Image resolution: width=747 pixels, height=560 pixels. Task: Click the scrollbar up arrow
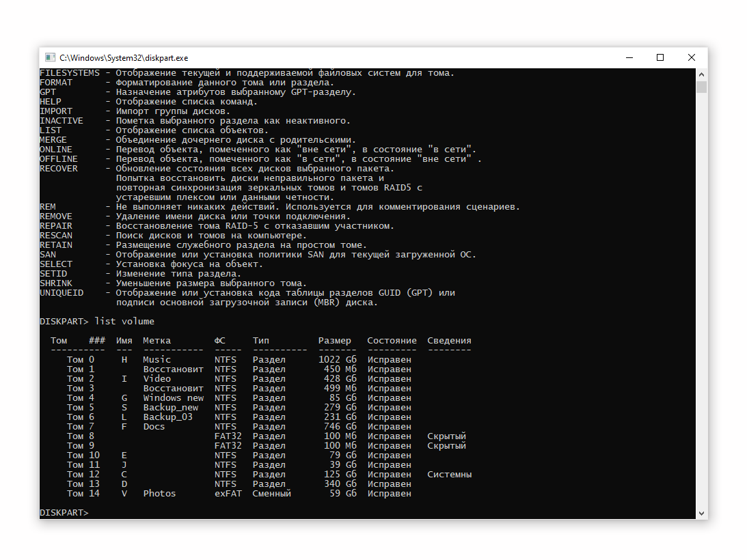pos(701,74)
